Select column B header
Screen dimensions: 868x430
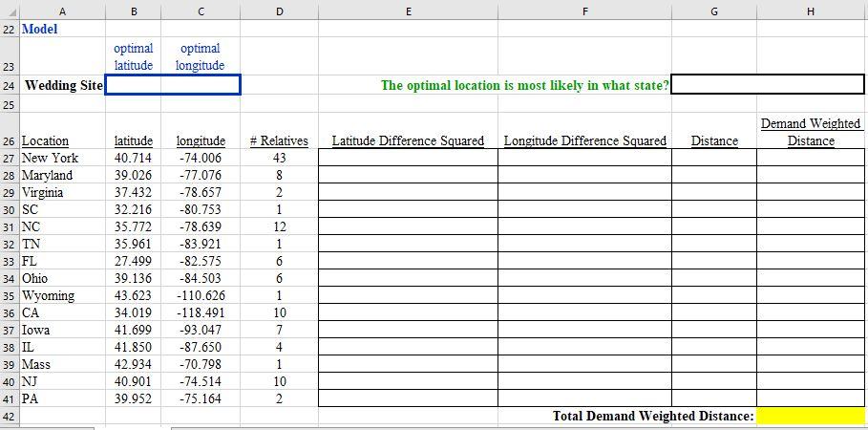click(134, 11)
